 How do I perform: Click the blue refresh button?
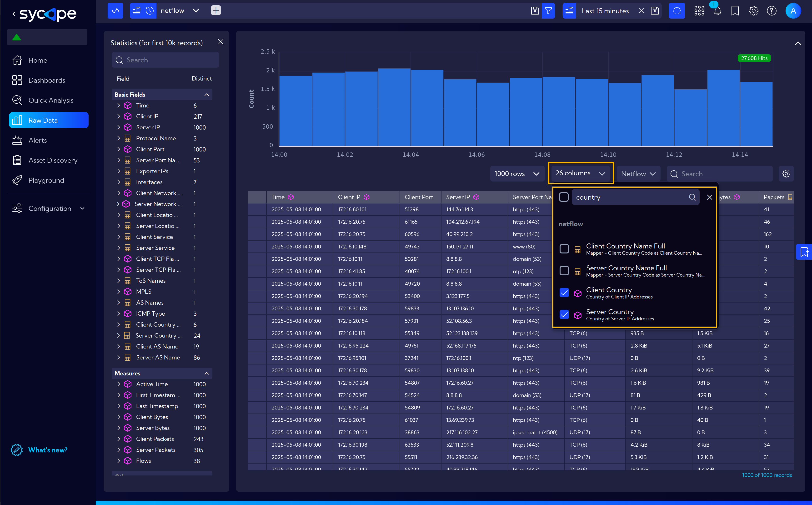point(677,11)
